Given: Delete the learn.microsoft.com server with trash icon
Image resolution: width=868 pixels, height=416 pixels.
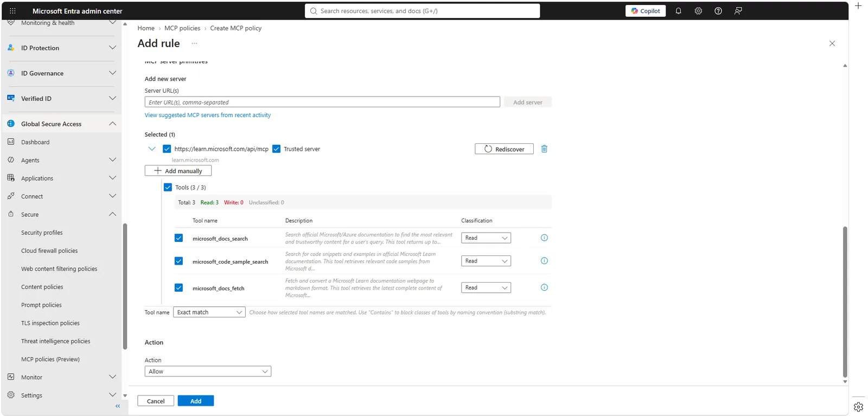Looking at the screenshot, I should coord(544,149).
